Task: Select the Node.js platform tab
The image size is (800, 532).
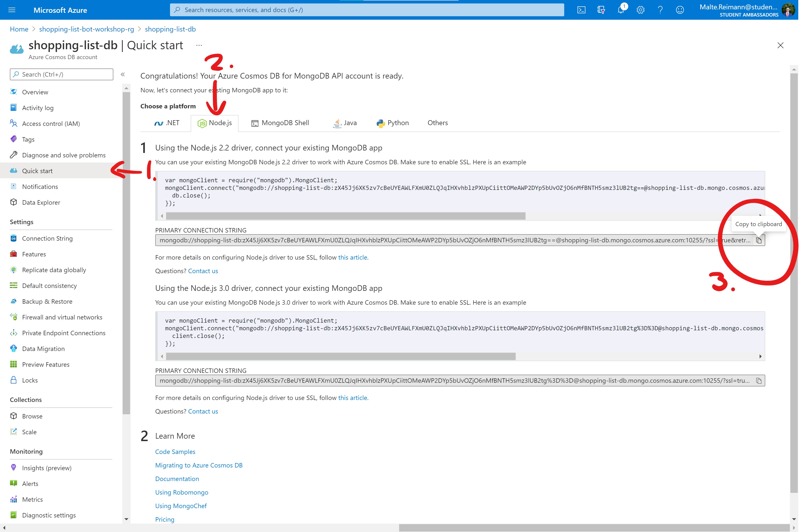Action: pos(215,122)
